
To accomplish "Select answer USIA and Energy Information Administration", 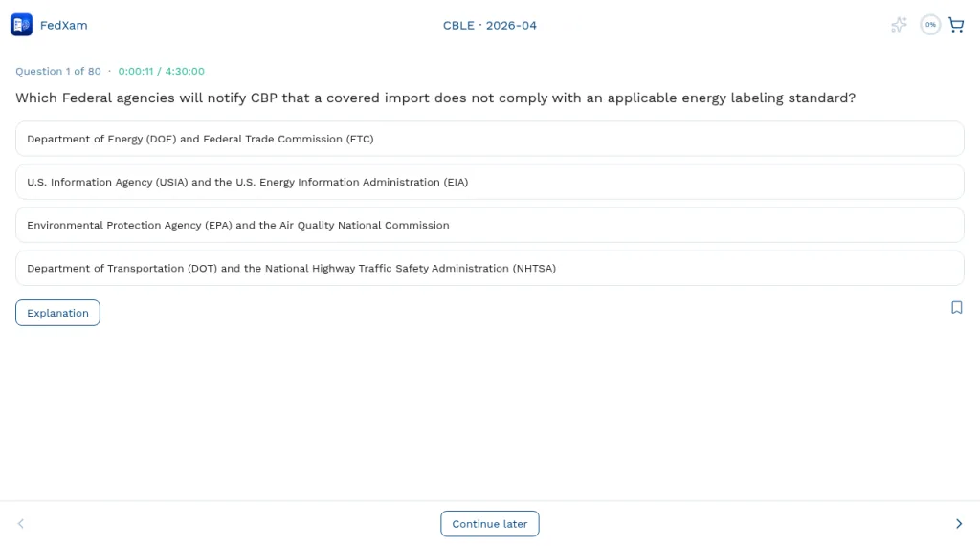I will pos(489,182).
